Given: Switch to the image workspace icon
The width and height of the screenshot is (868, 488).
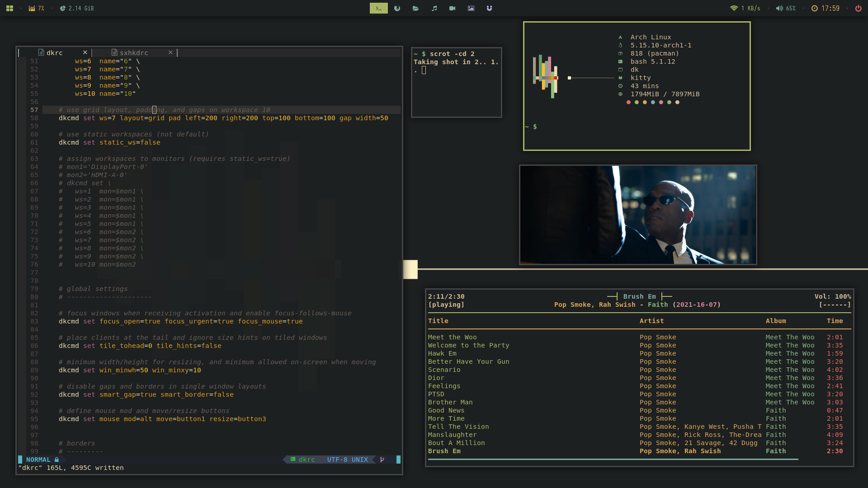Looking at the screenshot, I should pyautogui.click(x=471, y=8).
